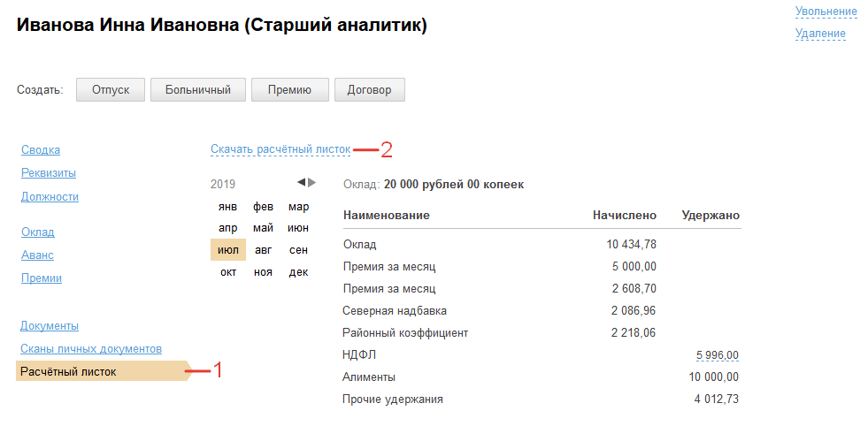Select month авг in calendar
This screenshot has width=868, height=426.
[x=263, y=250]
